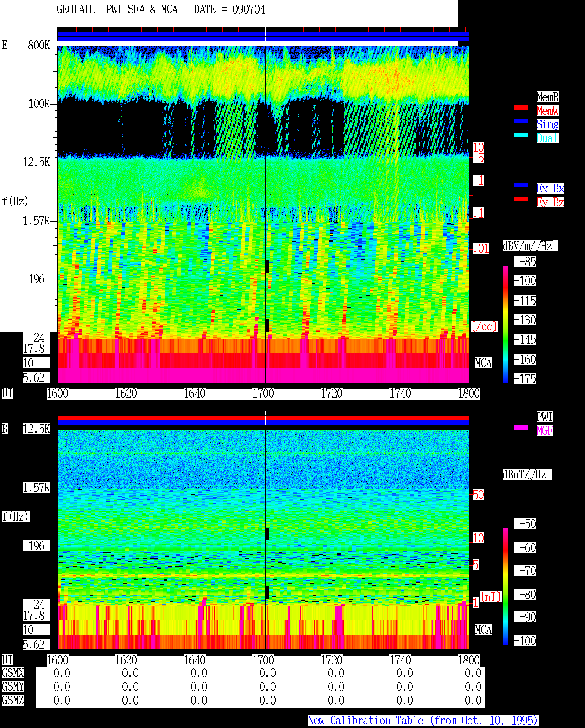Click the blue Sing legend swatch
Image resolution: width=585 pixels, height=728 pixels.
[521, 121]
